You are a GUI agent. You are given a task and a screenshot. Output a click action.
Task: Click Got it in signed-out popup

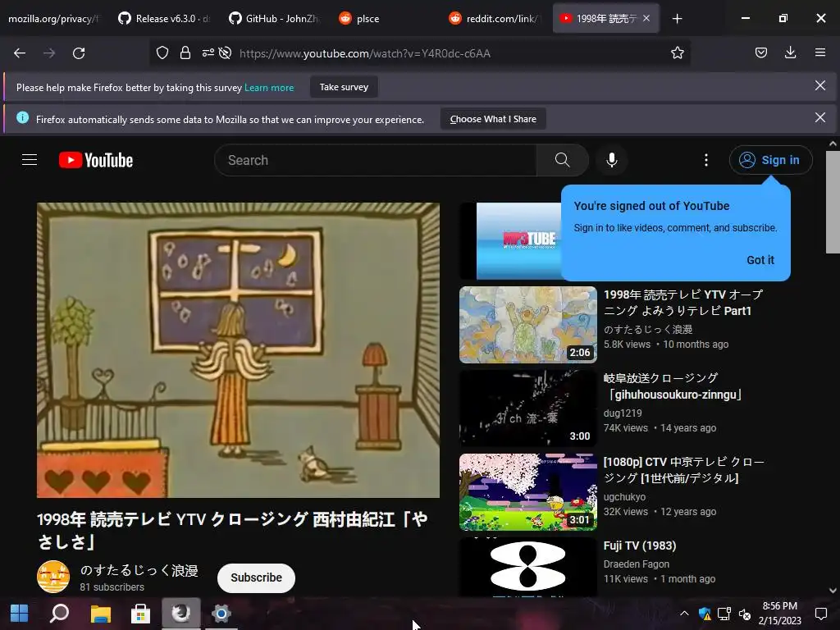(760, 260)
